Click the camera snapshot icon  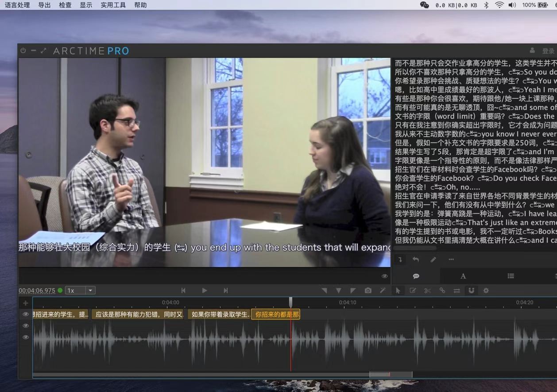(368, 291)
